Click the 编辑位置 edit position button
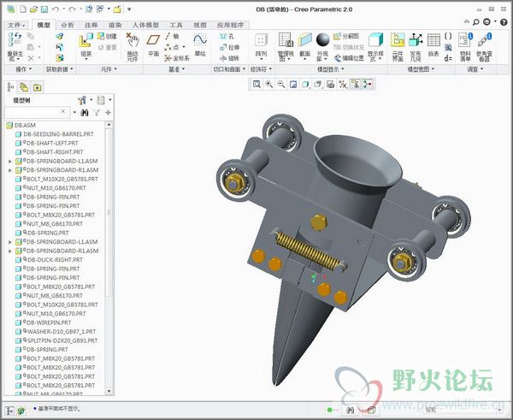Viewport: 513px width, 420px height. click(349, 58)
